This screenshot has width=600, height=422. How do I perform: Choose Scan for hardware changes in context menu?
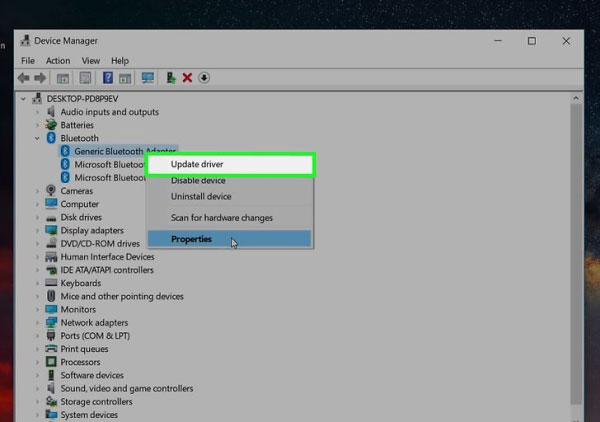230,218
